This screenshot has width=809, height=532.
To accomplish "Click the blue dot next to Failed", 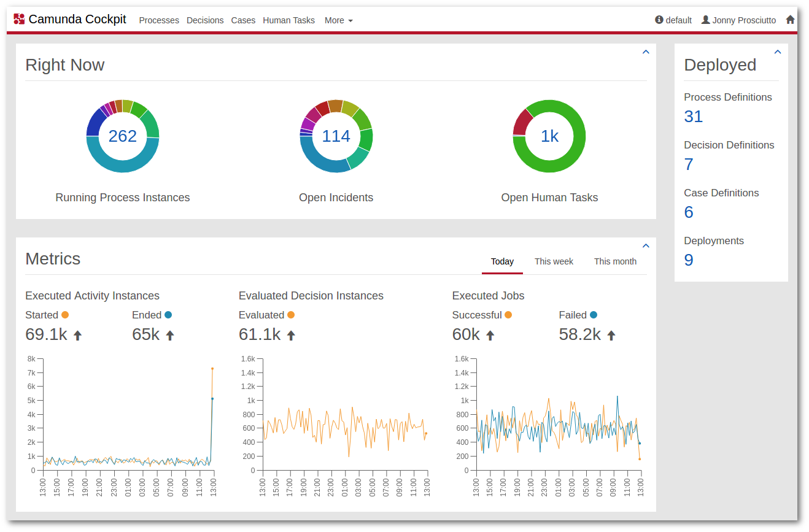I will coord(593,315).
